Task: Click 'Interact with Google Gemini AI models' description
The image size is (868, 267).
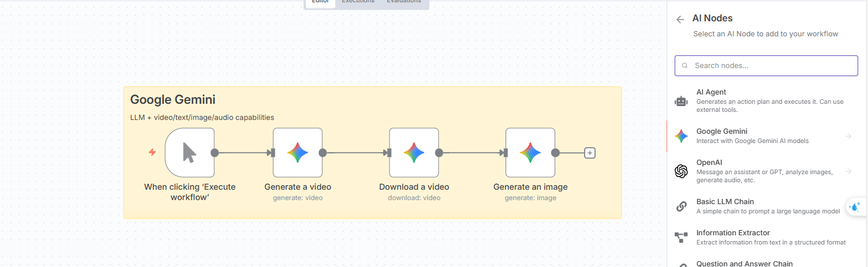Action: (753, 141)
